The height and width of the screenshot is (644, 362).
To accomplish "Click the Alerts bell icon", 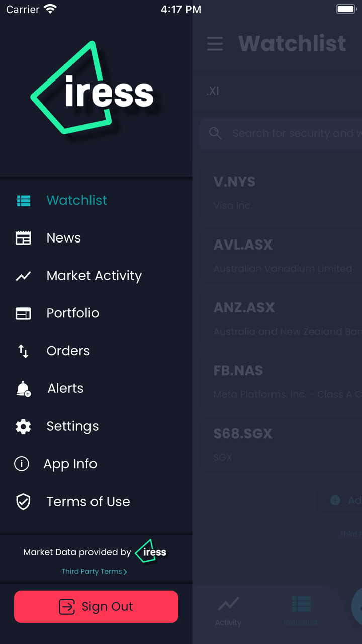I will point(23,389).
